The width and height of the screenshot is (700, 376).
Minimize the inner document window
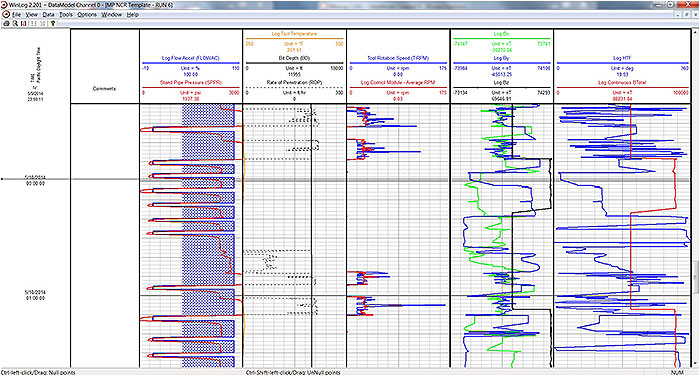pos(678,15)
